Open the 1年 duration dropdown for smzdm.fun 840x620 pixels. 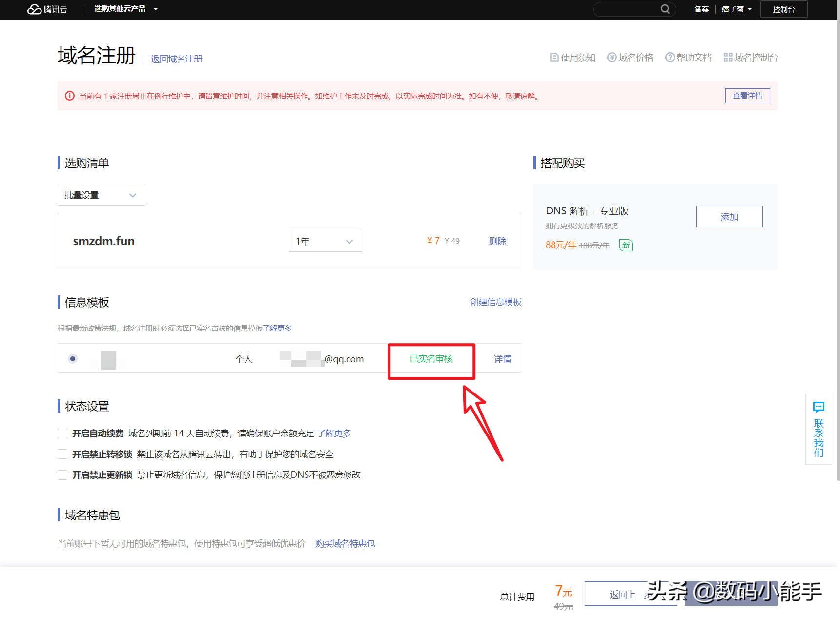(325, 241)
